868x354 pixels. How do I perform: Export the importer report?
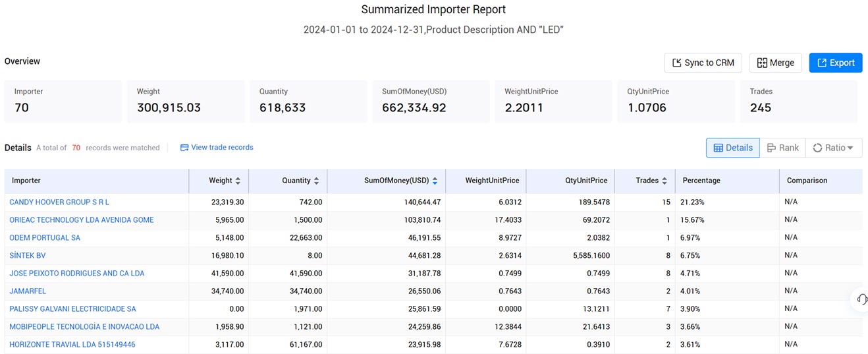point(836,63)
